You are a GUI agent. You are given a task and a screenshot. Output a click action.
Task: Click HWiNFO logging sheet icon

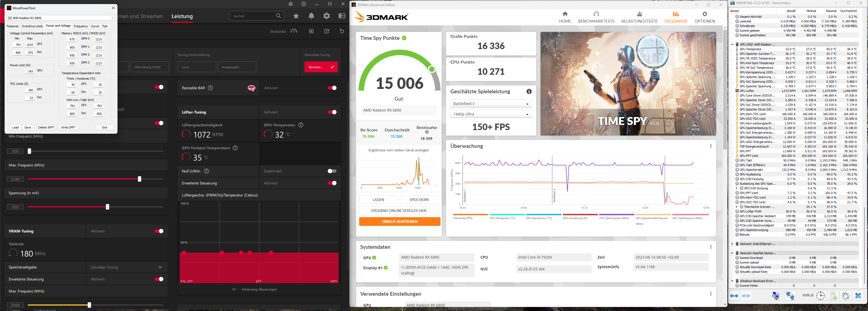click(833, 296)
